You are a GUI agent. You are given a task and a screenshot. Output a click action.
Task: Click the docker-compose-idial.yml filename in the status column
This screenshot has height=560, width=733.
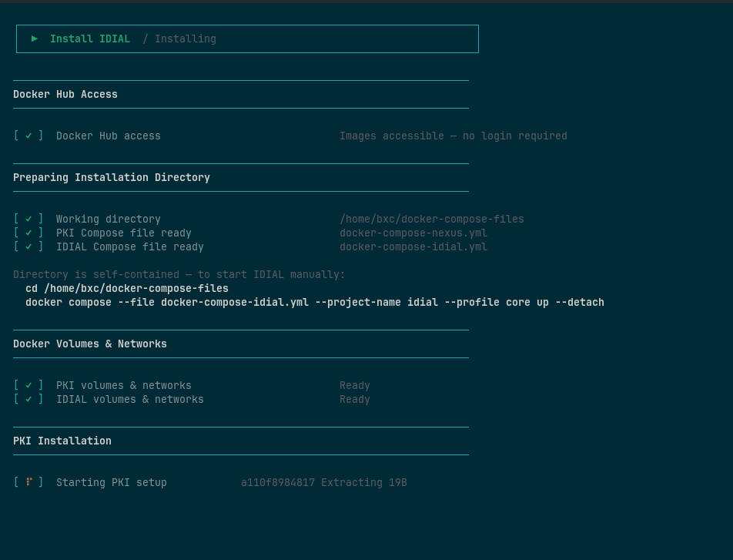coord(413,247)
